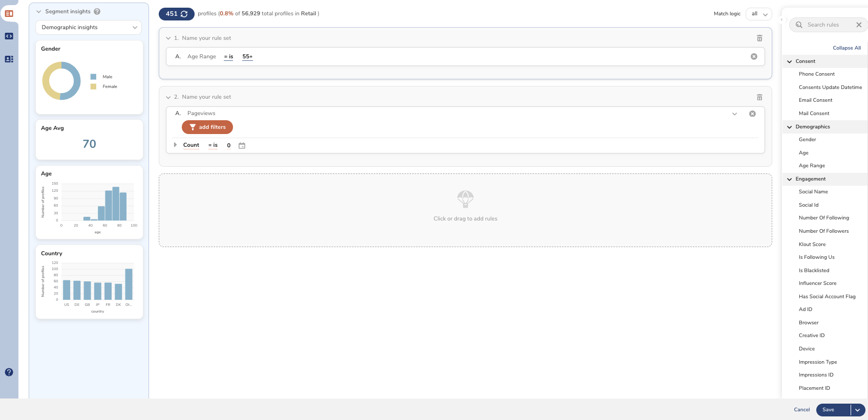Select the Age rule in Demographics
This screenshot has width=868, height=420.
click(x=803, y=153)
